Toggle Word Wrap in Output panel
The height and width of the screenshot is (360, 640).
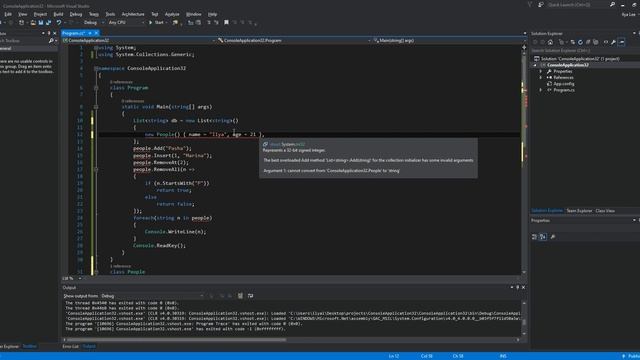pos(250,296)
